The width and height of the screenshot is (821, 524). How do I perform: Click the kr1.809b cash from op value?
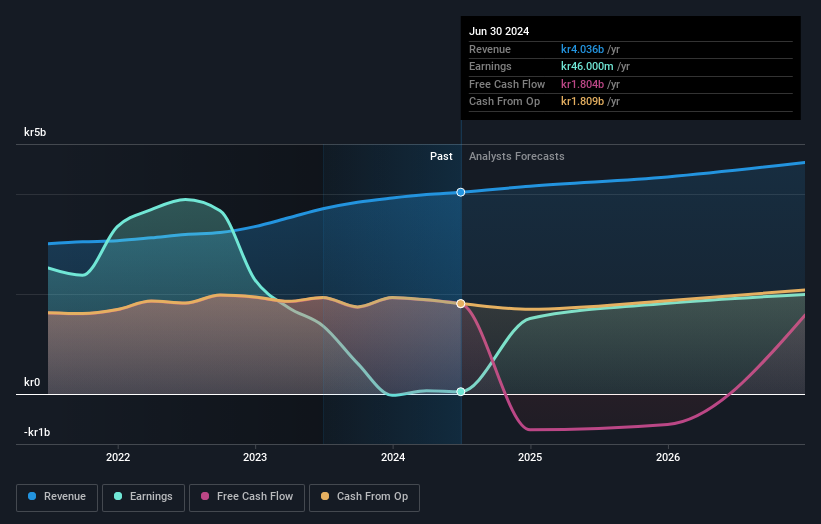582,102
